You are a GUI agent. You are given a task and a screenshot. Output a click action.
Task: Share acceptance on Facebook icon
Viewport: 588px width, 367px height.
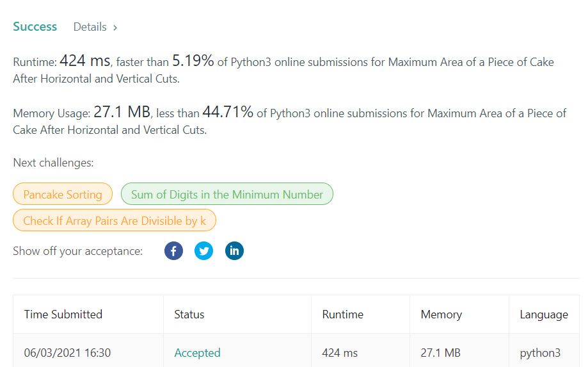tap(173, 250)
